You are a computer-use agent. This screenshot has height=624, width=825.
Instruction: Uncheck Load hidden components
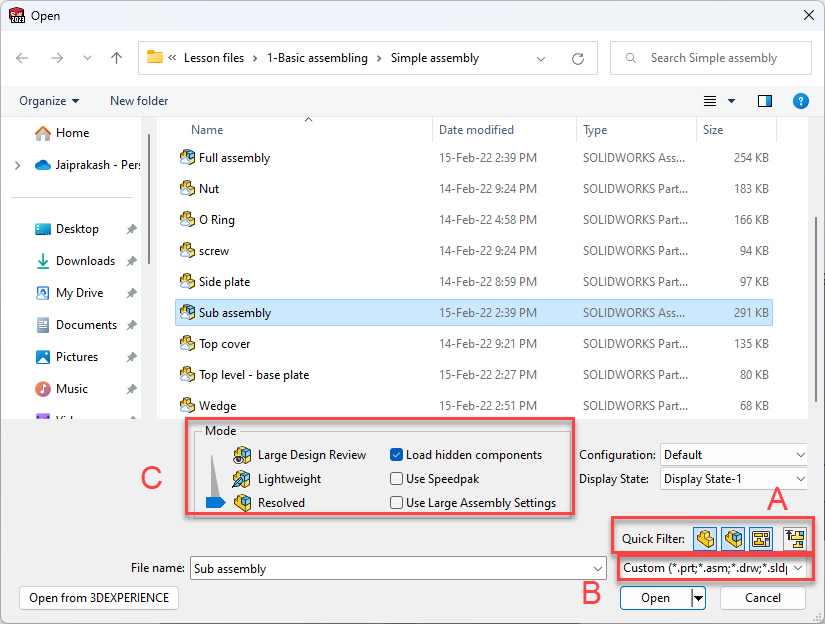397,455
